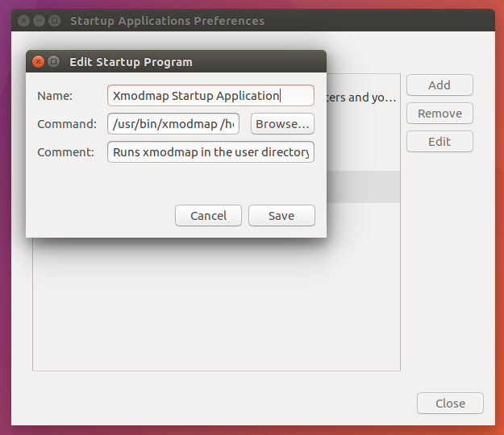Click Remove in Startup Applications Preferences

(x=439, y=114)
